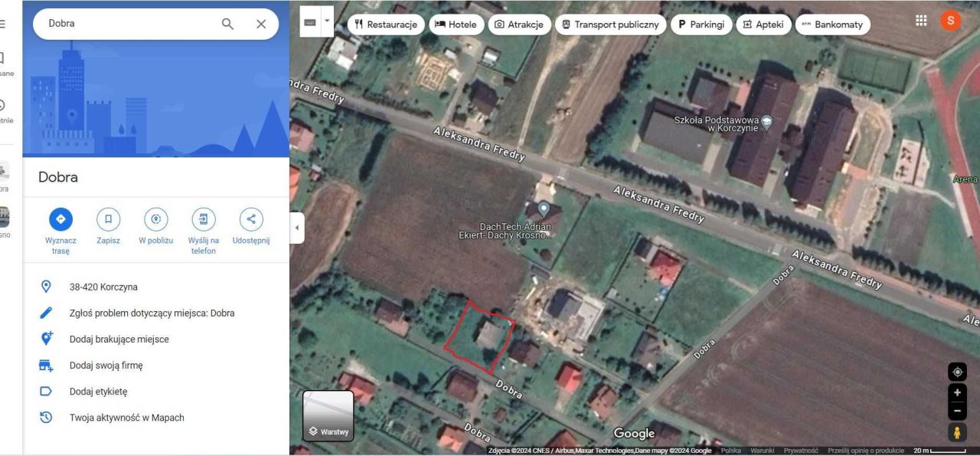Viewport: 980px width, 456px height.
Task: Click the my-location compass icon
Action: [x=956, y=372]
